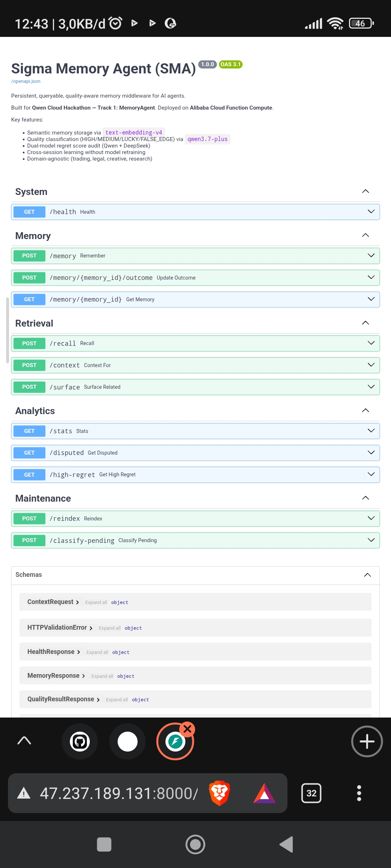Click the POST badge for /reindex
This screenshot has height=868, width=391.
pyautogui.click(x=29, y=519)
